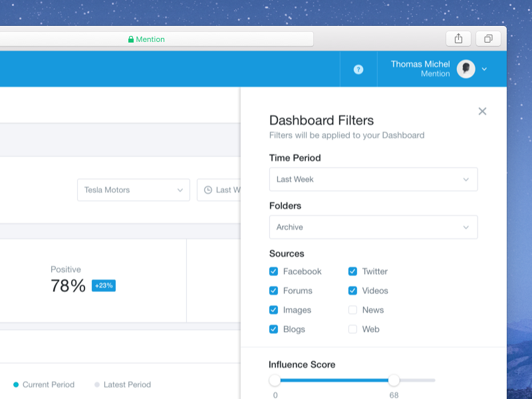
Task: Check the Web source checkbox
Action: (x=352, y=329)
